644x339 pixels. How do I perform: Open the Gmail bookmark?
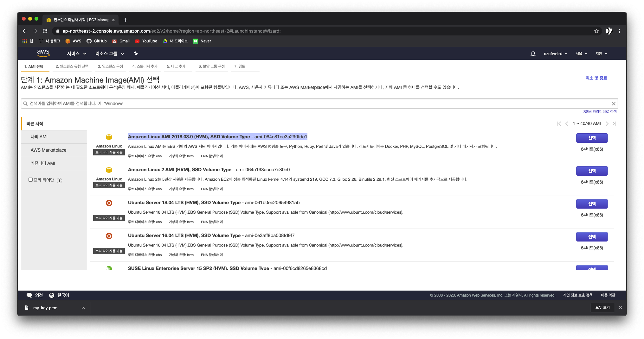point(121,41)
